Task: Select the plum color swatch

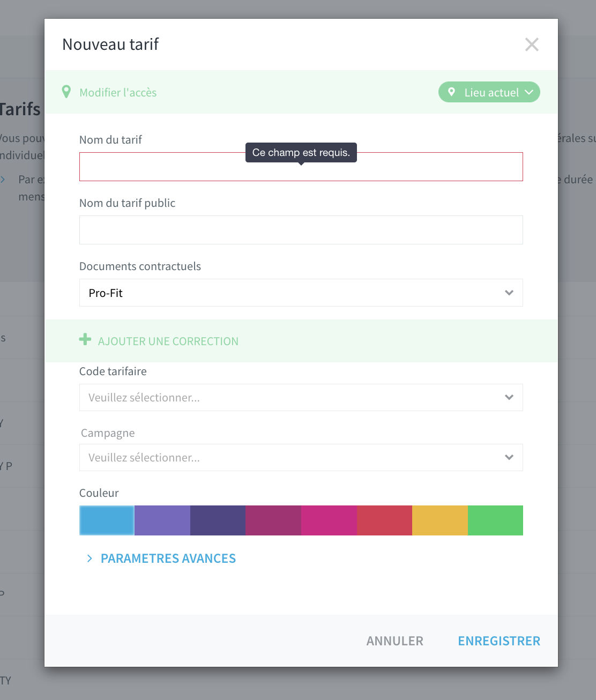Action: point(273,520)
